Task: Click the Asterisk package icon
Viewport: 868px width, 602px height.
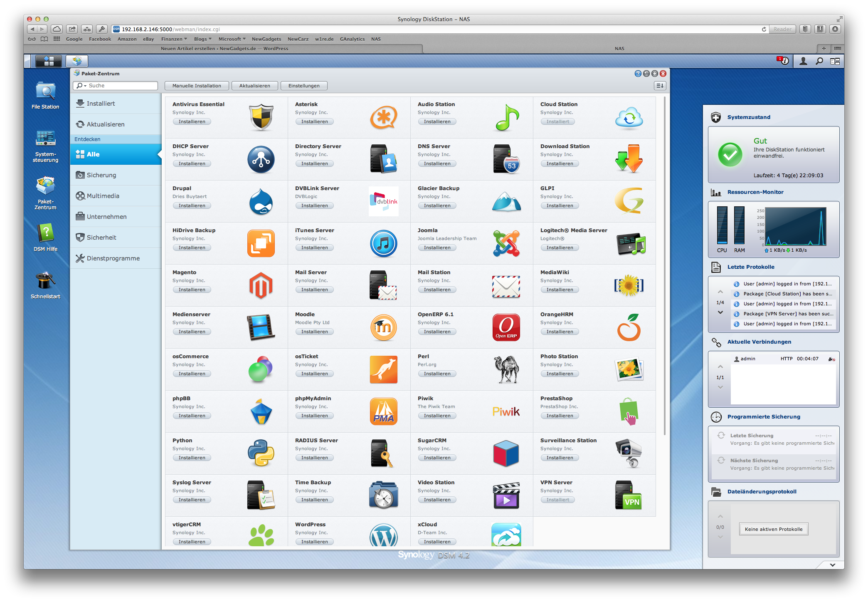Action: [x=383, y=117]
